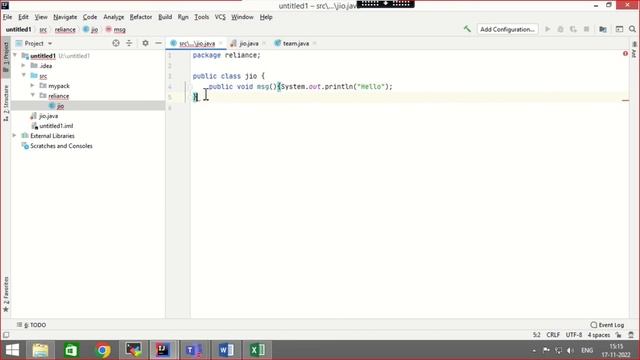Click the red error indicator in editor
The height and width of the screenshot is (360, 640).
[x=625, y=54]
